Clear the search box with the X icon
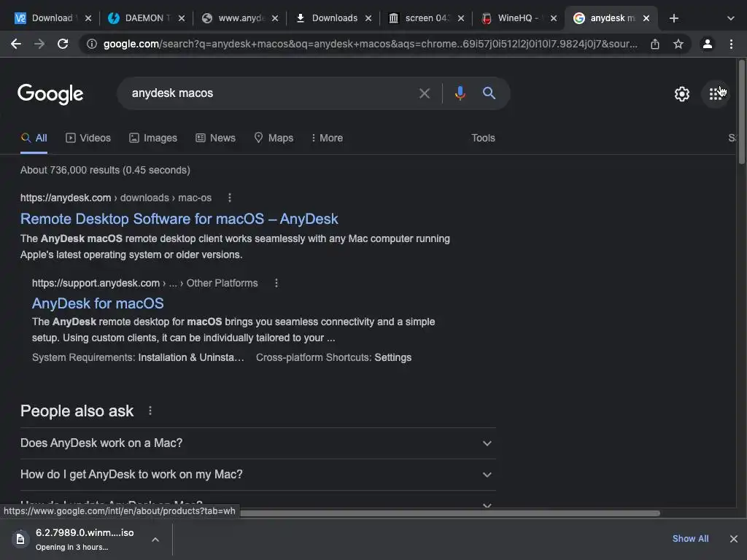The height and width of the screenshot is (560, 747). coord(424,93)
